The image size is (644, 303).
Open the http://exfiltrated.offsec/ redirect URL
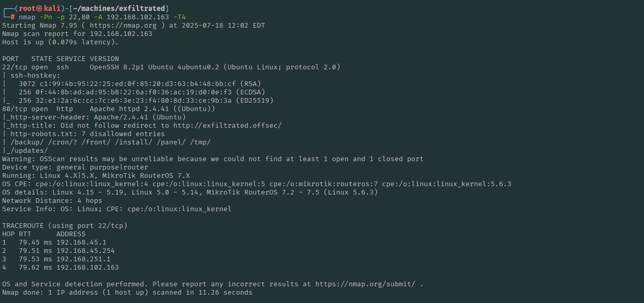coord(228,125)
